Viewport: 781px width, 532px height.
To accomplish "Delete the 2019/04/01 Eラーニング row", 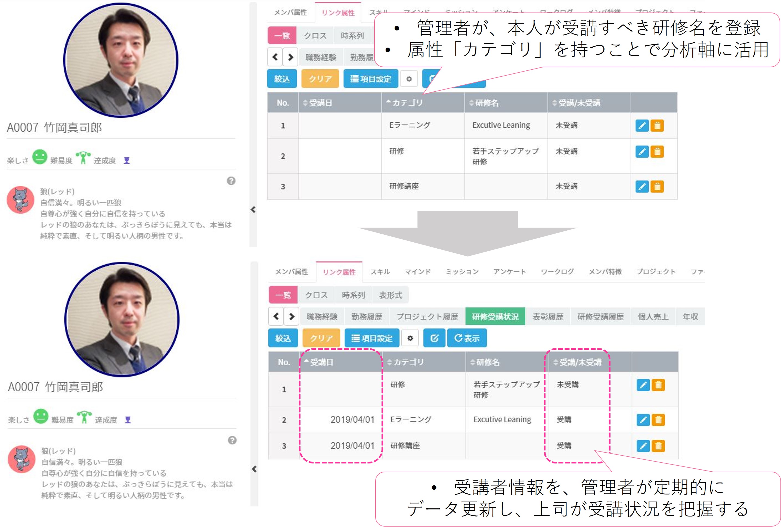I will click(x=658, y=420).
